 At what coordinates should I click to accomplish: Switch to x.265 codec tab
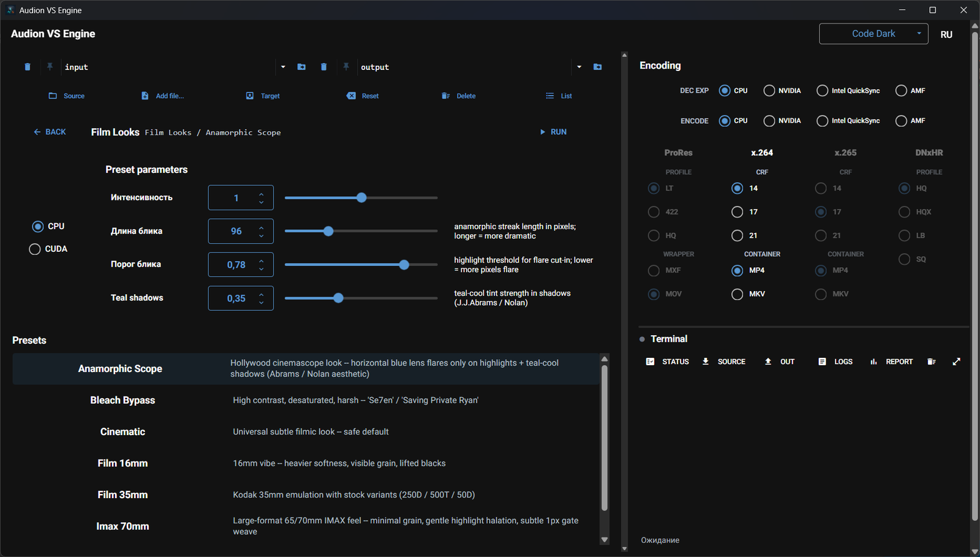845,153
